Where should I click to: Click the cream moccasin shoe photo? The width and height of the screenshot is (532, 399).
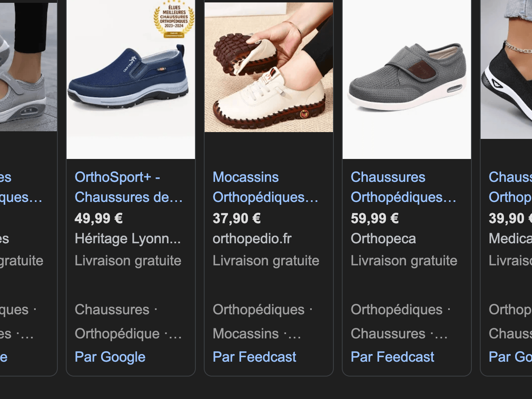[x=268, y=67]
